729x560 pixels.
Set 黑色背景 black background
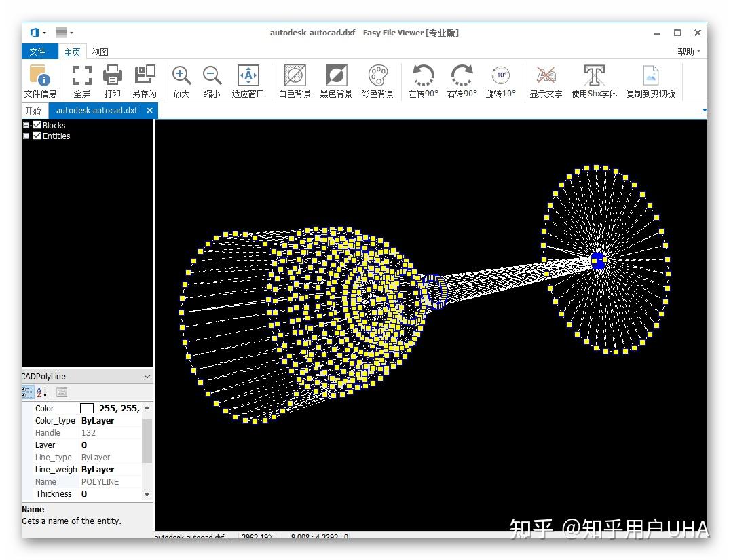point(336,81)
